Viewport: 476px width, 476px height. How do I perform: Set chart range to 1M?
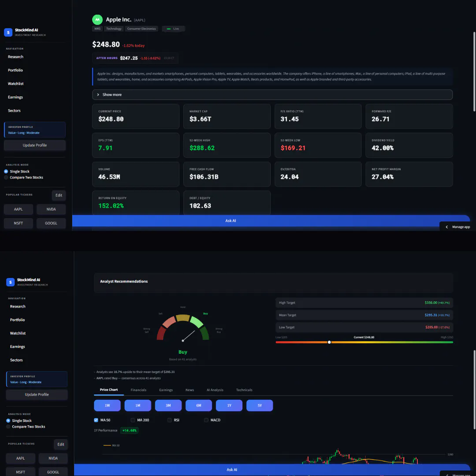(138, 405)
